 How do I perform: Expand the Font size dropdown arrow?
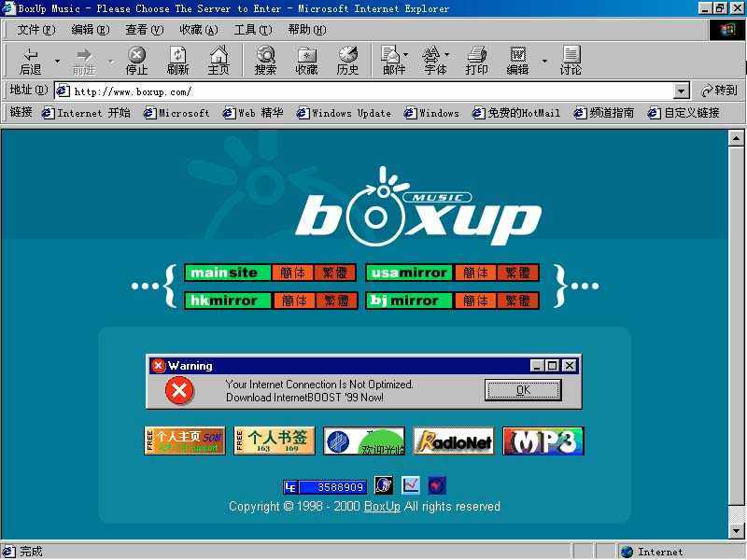(x=447, y=54)
